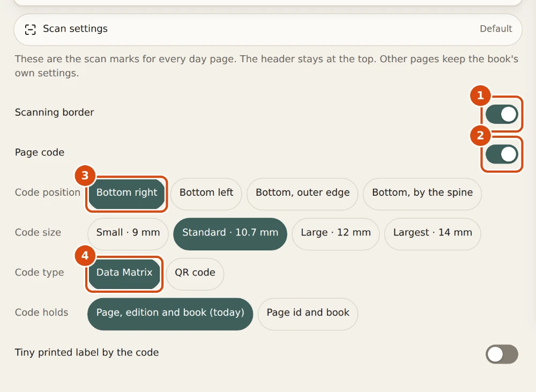The height and width of the screenshot is (392, 536).
Task: Disable the Page code toggle
Action: (502, 154)
